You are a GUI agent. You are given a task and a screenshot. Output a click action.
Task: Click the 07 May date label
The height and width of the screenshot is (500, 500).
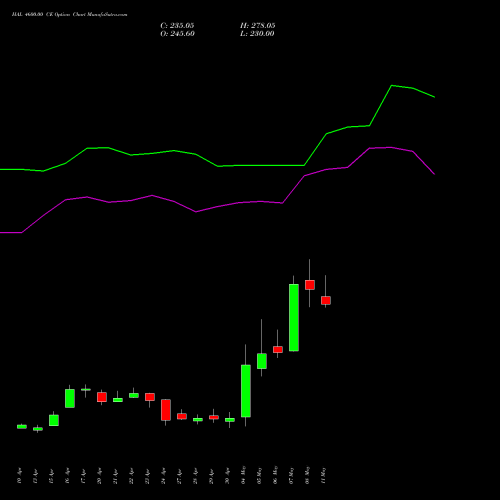click(291, 475)
